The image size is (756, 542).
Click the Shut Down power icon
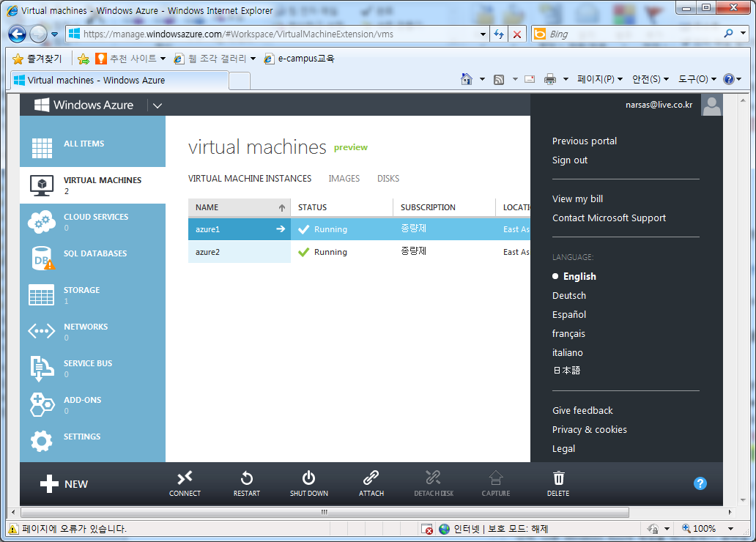308,478
